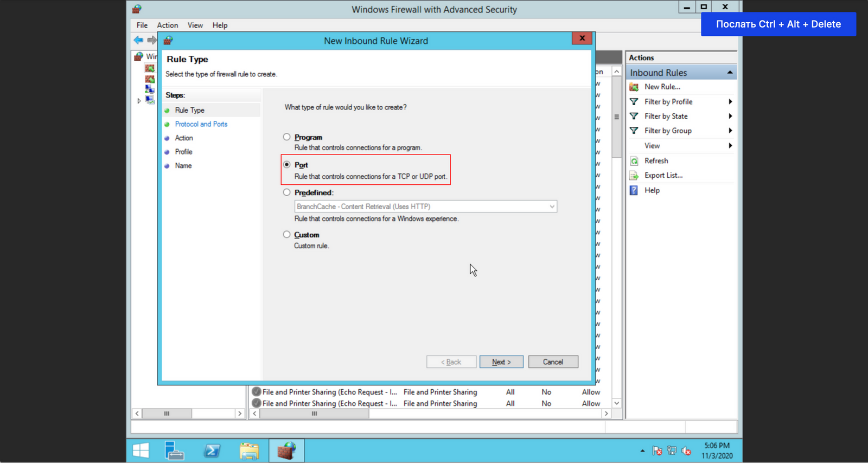This screenshot has height=464, width=868.
Task: Click the Help question mark icon
Action: pos(634,190)
